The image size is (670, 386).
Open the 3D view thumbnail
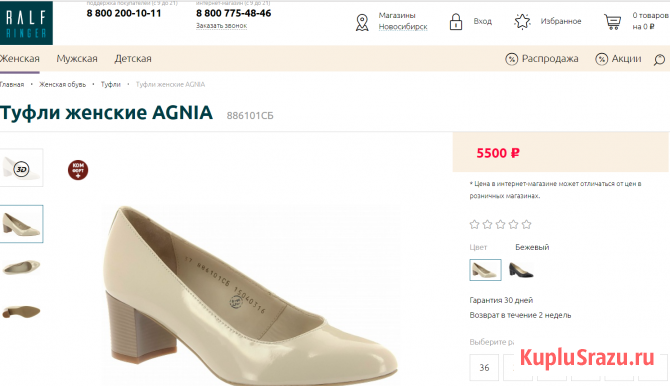[x=21, y=168]
